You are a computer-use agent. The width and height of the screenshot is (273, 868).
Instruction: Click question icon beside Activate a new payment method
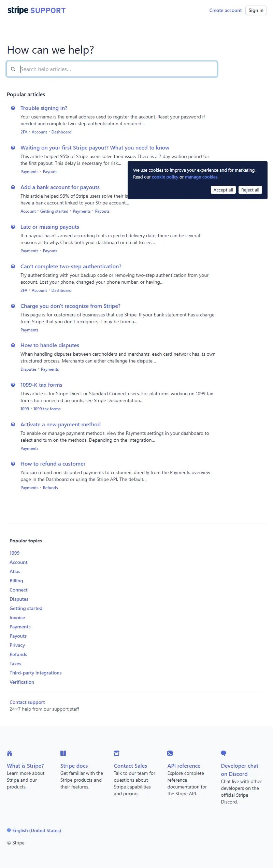13,425
